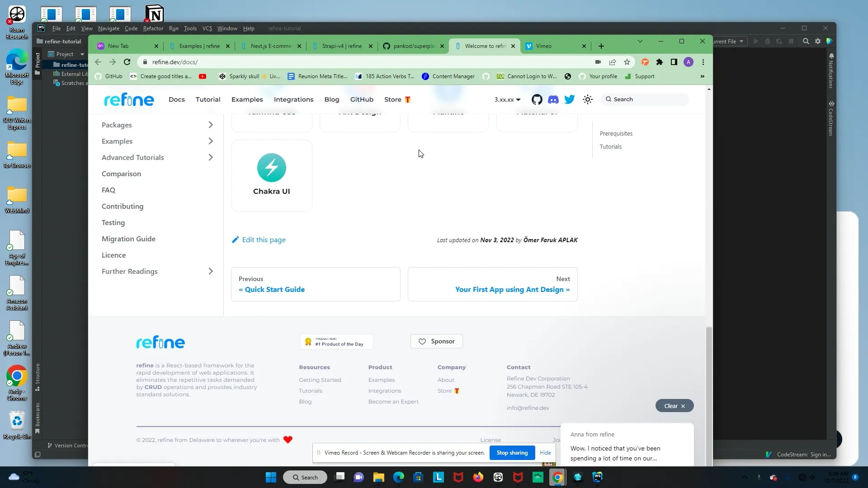Screen dimensions: 868x488
Task: Open refine's Twitter via the navbar bird icon
Action: (x=569, y=99)
